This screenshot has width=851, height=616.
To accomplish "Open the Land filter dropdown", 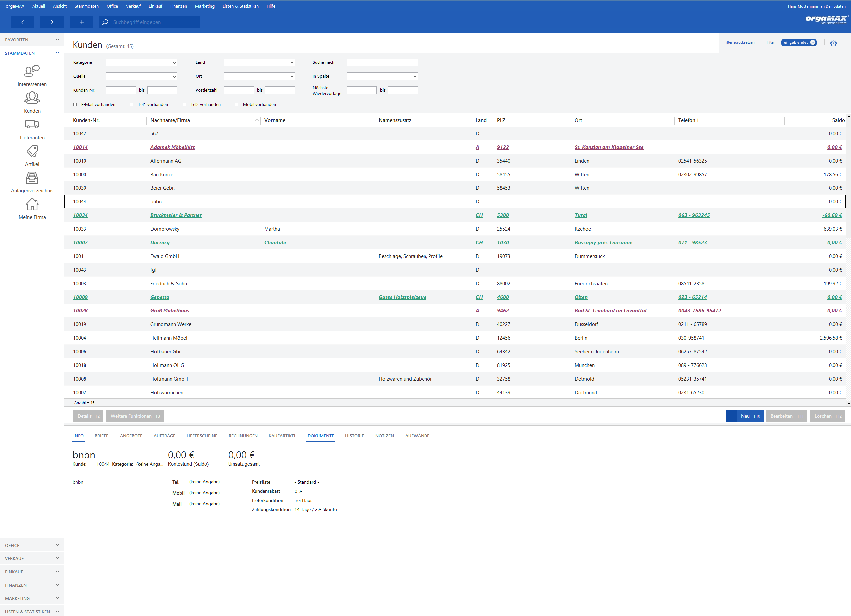I will 259,62.
